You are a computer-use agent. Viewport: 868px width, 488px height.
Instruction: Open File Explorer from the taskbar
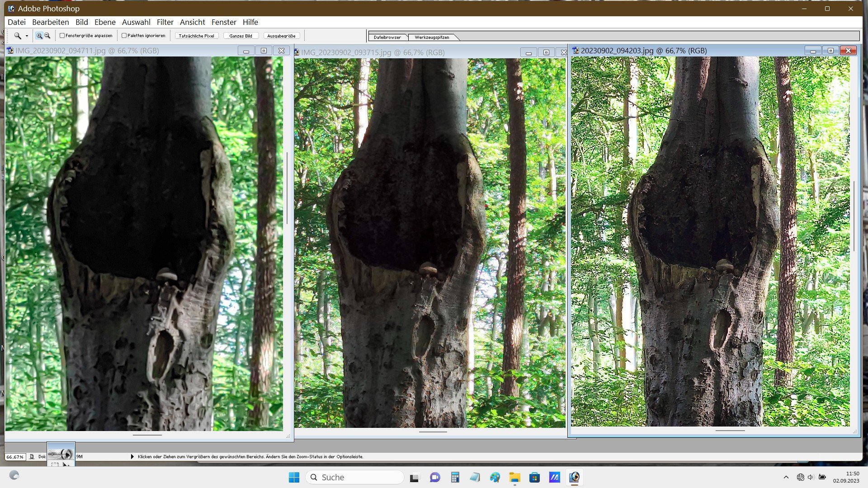click(x=514, y=477)
